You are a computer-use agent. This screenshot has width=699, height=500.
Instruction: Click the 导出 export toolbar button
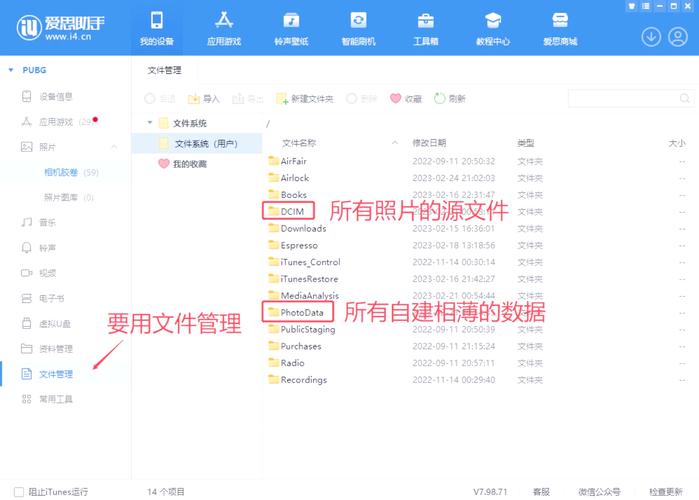[x=248, y=98]
